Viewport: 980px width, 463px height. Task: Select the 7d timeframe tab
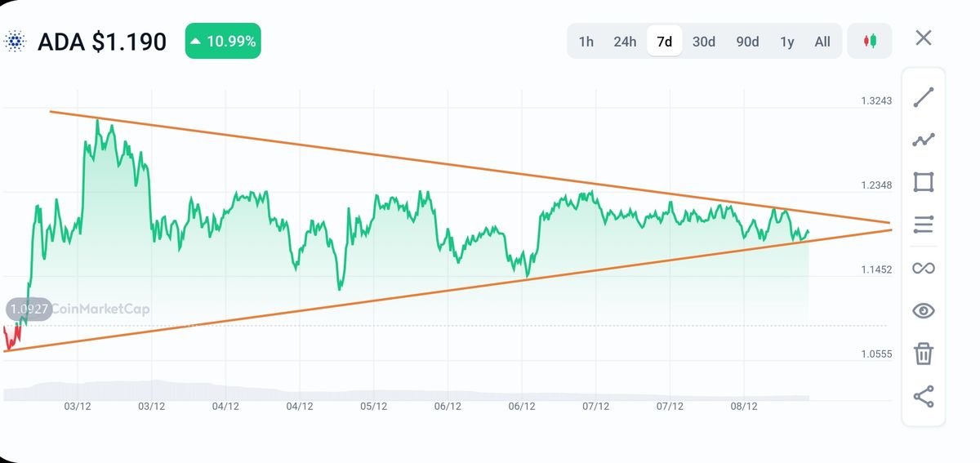[x=665, y=42]
